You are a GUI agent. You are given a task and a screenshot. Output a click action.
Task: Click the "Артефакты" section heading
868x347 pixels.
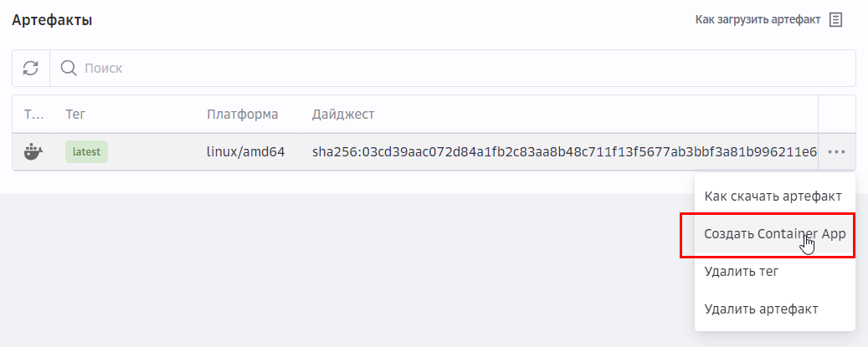click(x=52, y=20)
